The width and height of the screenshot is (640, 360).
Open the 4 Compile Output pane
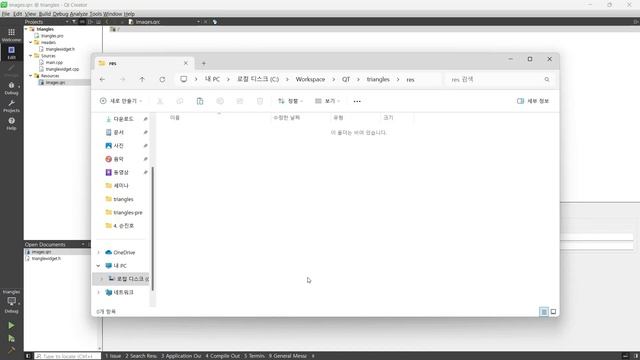pos(222,356)
